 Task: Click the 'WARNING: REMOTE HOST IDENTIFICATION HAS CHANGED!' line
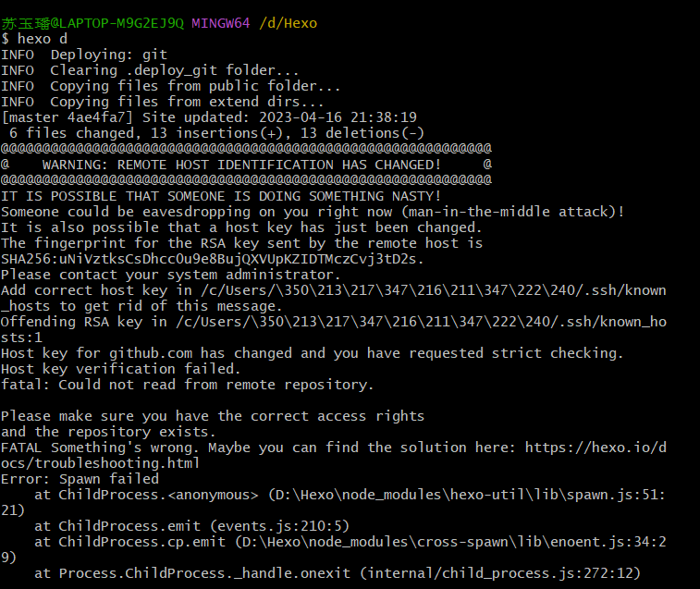(x=241, y=165)
